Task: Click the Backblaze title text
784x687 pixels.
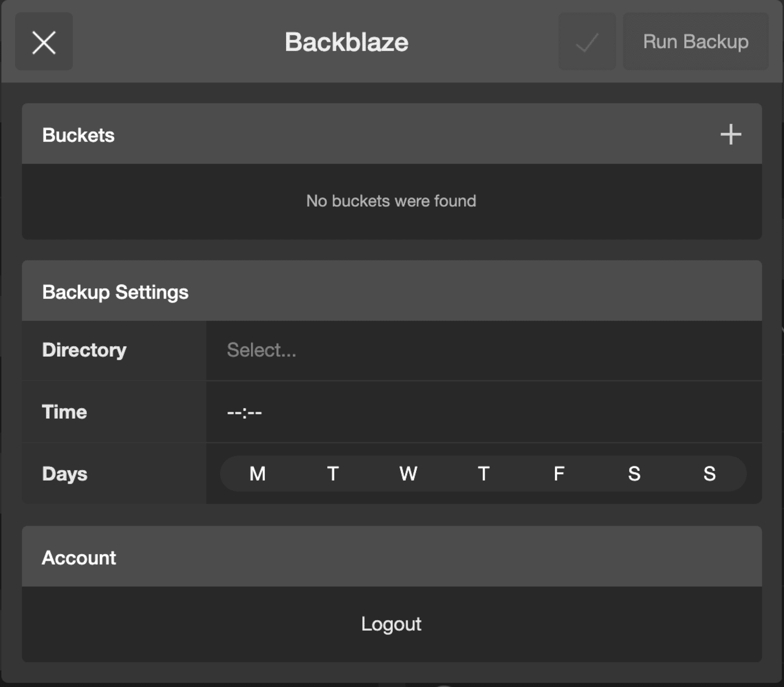Action: (347, 41)
